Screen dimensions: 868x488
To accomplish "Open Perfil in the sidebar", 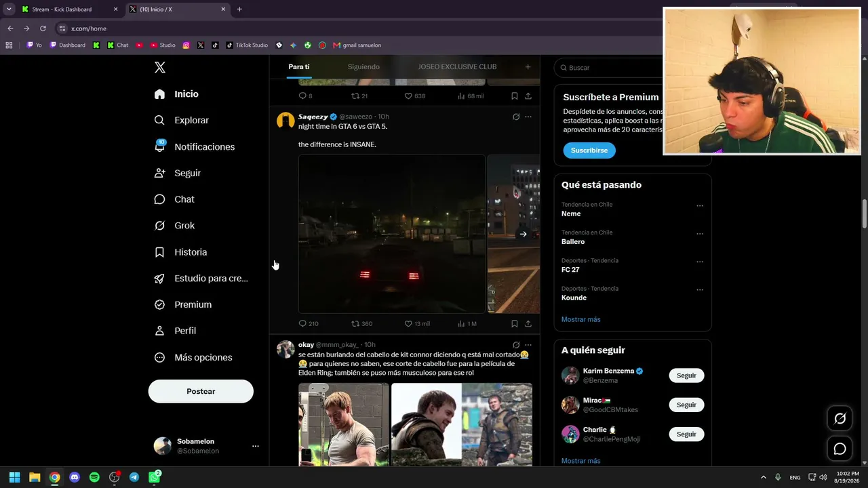I will pos(174,331).
